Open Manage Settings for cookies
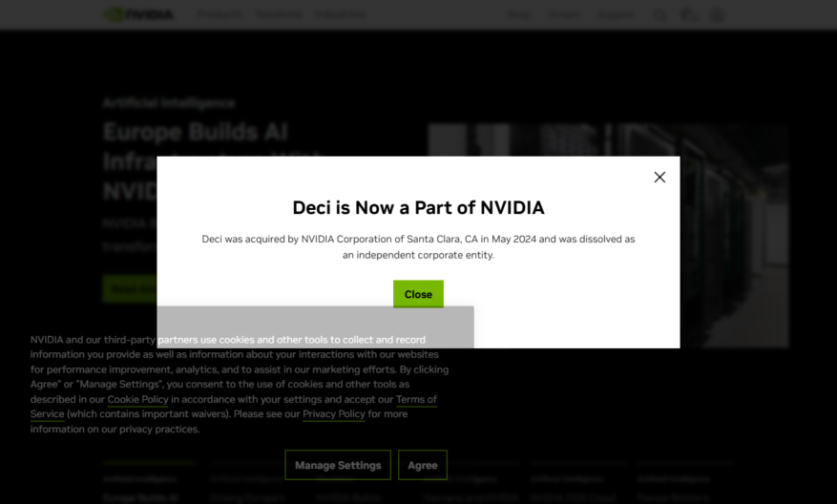This screenshot has width=837, height=504. click(338, 465)
